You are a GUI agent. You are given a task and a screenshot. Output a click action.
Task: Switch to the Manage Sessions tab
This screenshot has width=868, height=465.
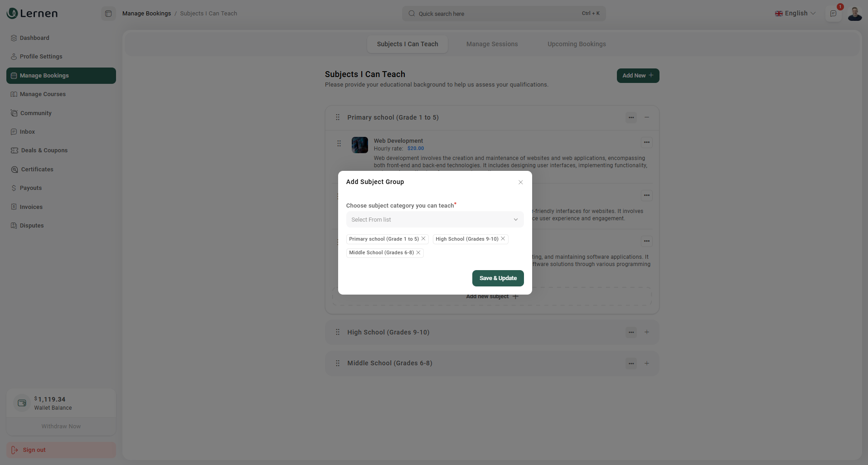(x=492, y=44)
